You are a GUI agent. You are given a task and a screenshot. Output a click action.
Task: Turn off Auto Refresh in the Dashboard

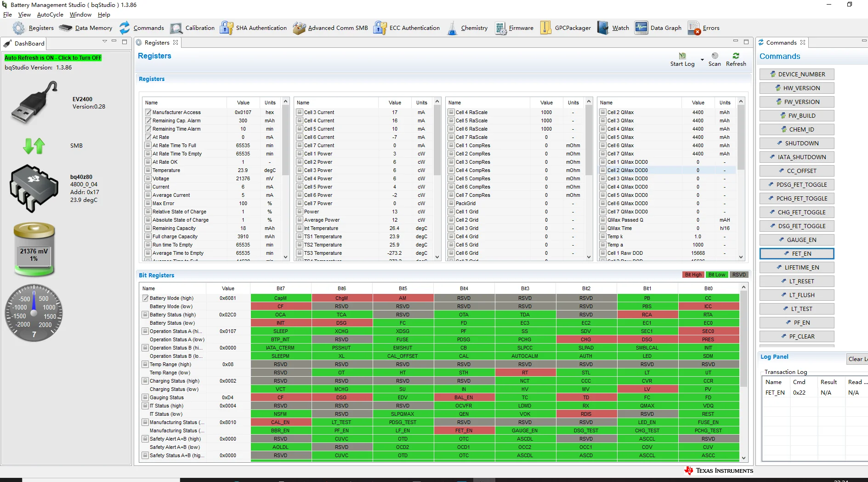coord(53,58)
